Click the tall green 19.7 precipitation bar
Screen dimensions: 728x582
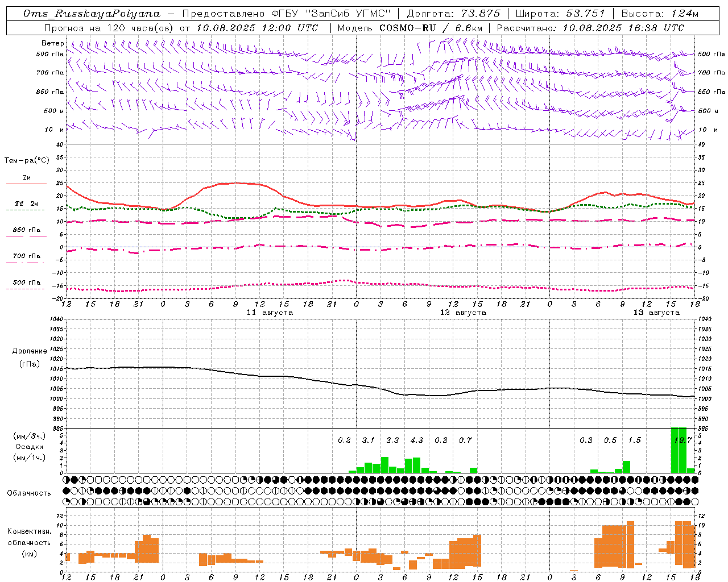coord(679,450)
